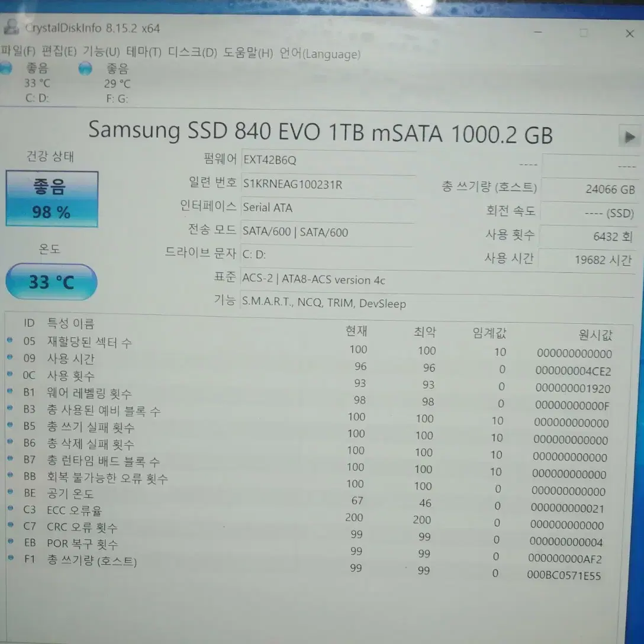
Task: Click status dot for attribute F1
Action: [x=11, y=558]
